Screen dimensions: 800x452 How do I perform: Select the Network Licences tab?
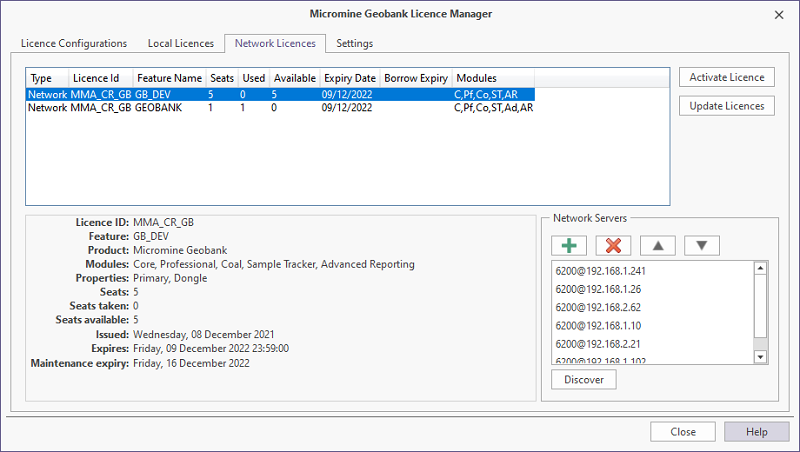(275, 43)
